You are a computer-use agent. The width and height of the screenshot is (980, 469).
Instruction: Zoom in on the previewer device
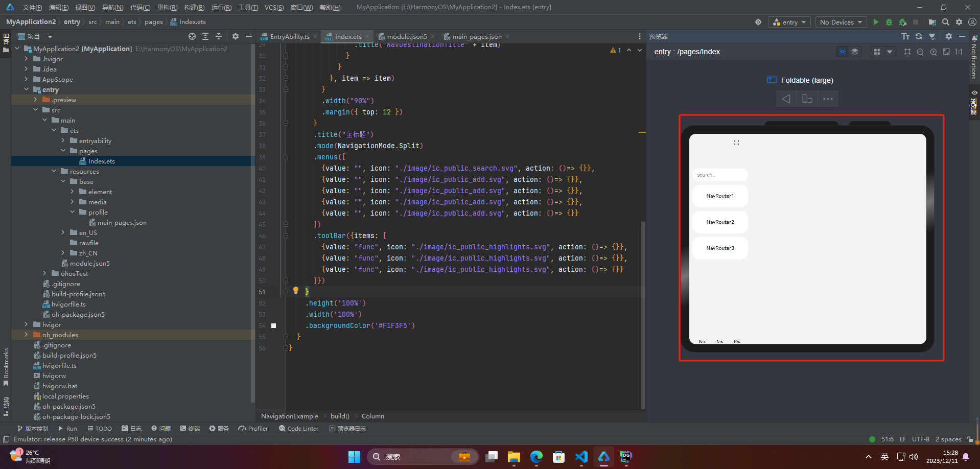(x=934, y=52)
